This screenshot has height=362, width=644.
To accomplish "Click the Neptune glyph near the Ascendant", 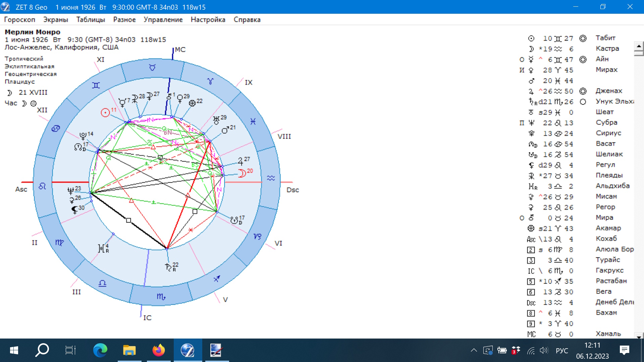I will tap(70, 191).
